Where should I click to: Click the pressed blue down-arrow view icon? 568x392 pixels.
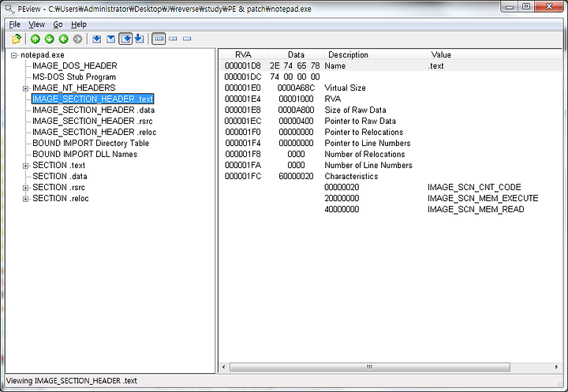(x=125, y=39)
